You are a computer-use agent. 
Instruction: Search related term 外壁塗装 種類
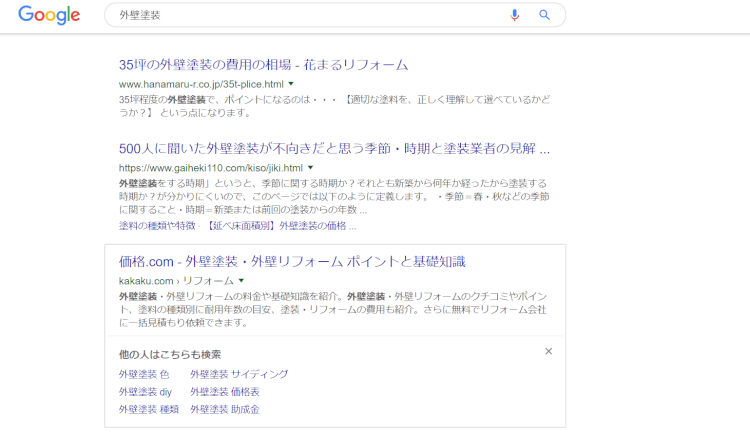pyautogui.click(x=149, y=410)
